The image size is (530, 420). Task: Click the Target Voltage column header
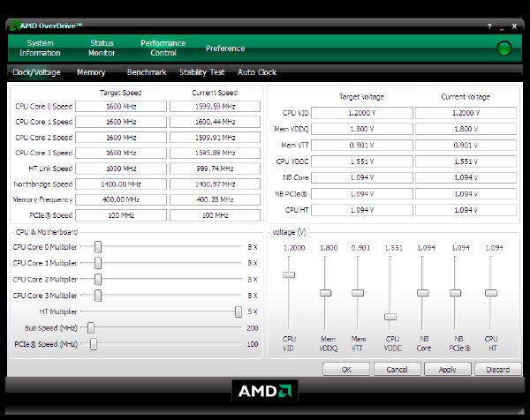coord(361,97)
